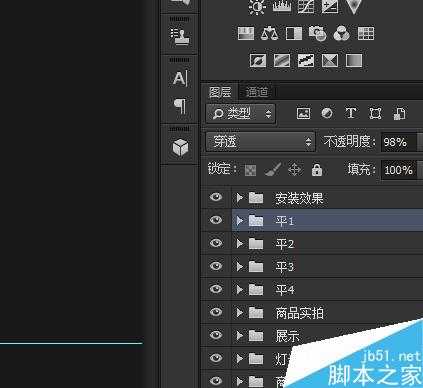This screenshot has height=388, width=423.
Task: Click the 不透明度 opacity label
Action: (349, 142)
